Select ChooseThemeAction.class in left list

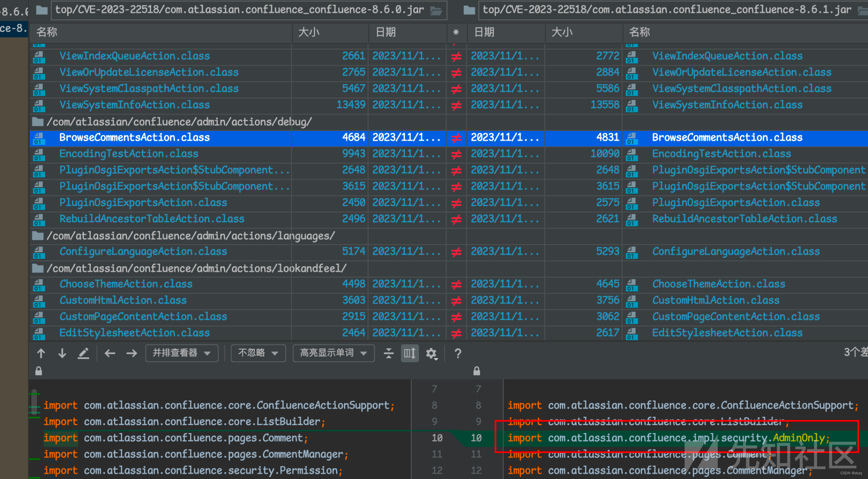tap(126, 284)
